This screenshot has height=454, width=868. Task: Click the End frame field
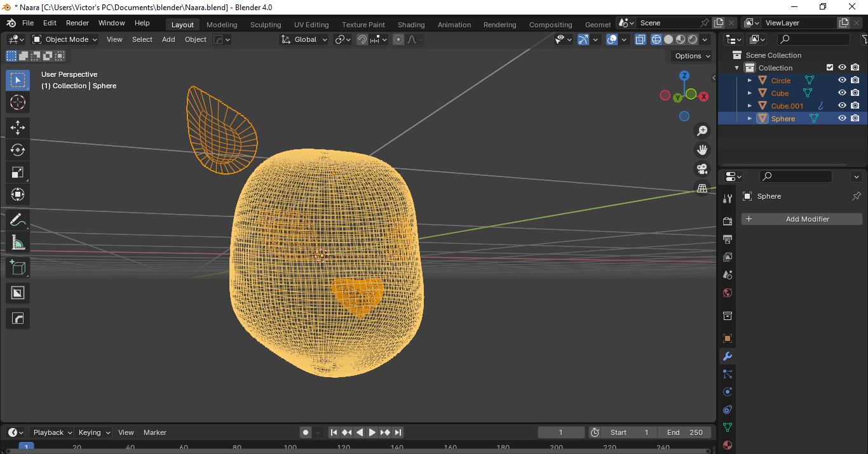point(684,432)
